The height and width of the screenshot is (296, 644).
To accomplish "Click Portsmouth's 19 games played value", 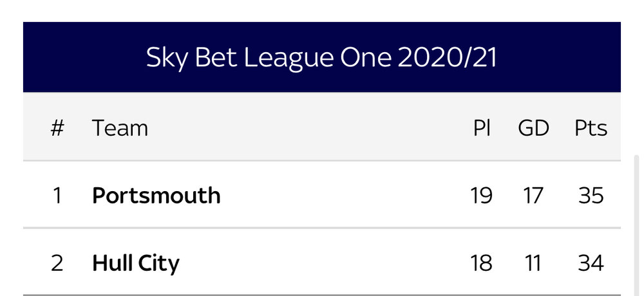I will tap(481, 196).
